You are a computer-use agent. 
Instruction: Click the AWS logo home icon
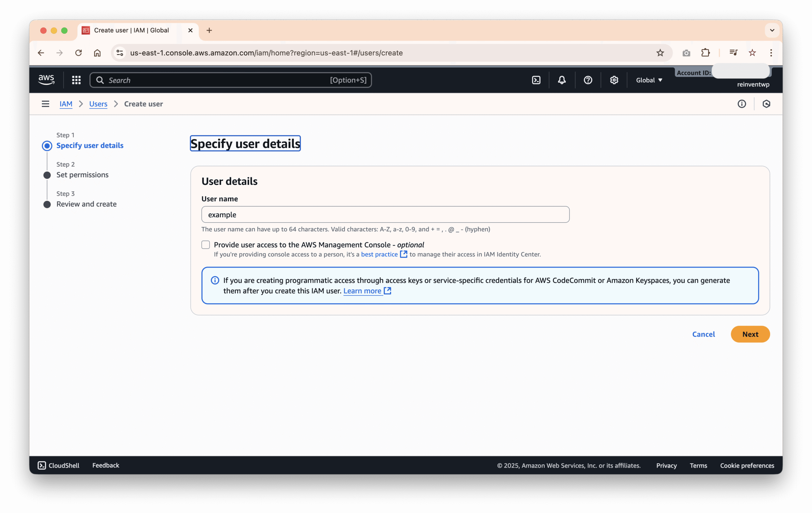46,80
